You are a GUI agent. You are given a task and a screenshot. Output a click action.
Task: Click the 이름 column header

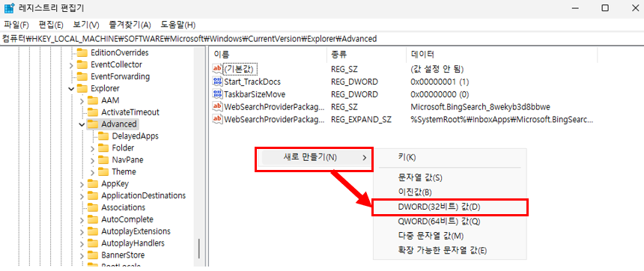268,55
